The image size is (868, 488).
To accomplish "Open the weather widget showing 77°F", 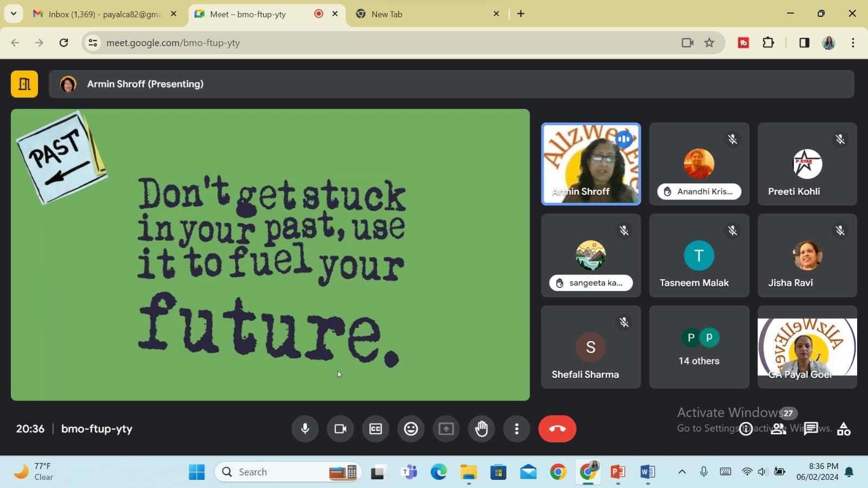I will [x=34, y=472].
